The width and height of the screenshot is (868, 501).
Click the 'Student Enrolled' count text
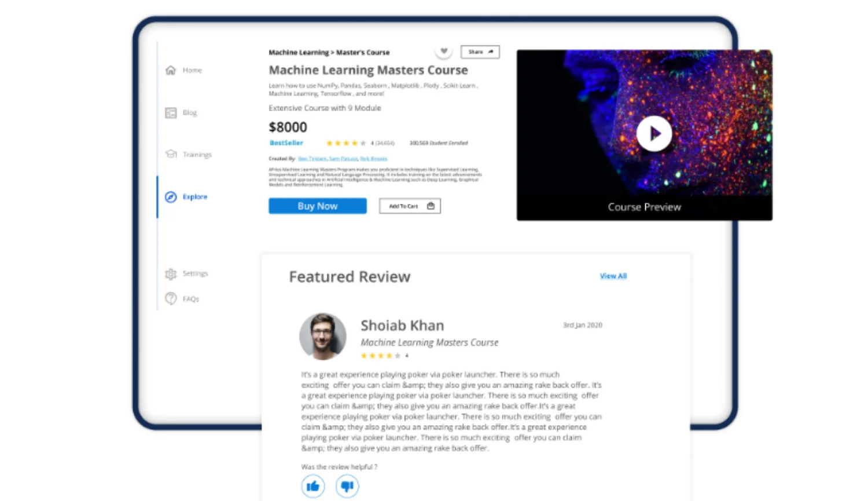pyautogui.click(x=439, y=143)
